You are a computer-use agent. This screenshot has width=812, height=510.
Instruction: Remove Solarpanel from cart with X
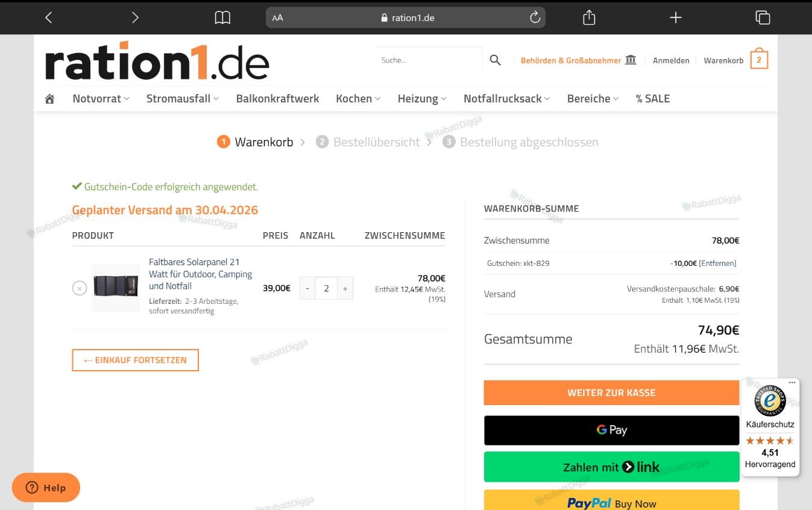pyautogui.click(x=80, y=288)
